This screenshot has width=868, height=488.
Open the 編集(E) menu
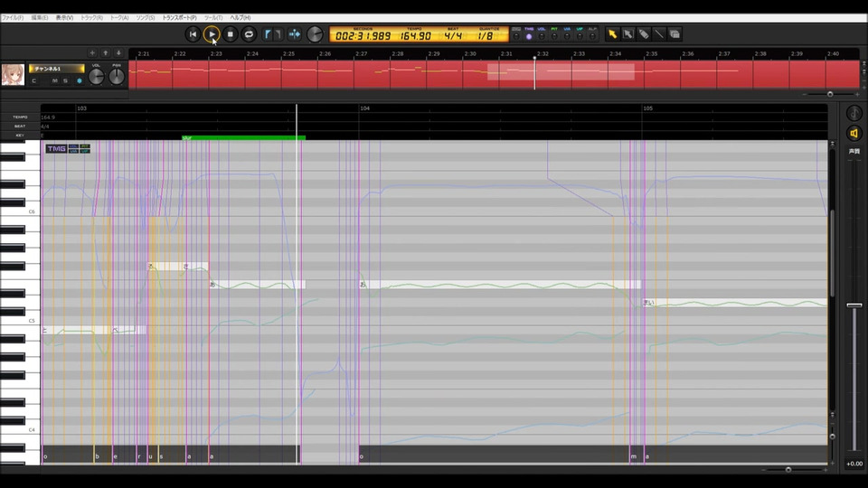(x=39, y=18)
